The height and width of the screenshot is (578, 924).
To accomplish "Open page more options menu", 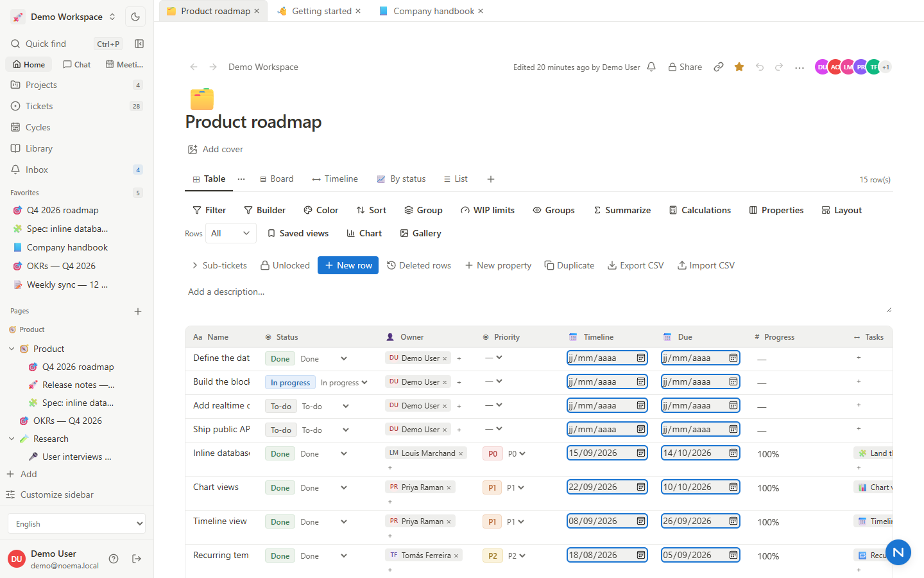I will [800, 67].
